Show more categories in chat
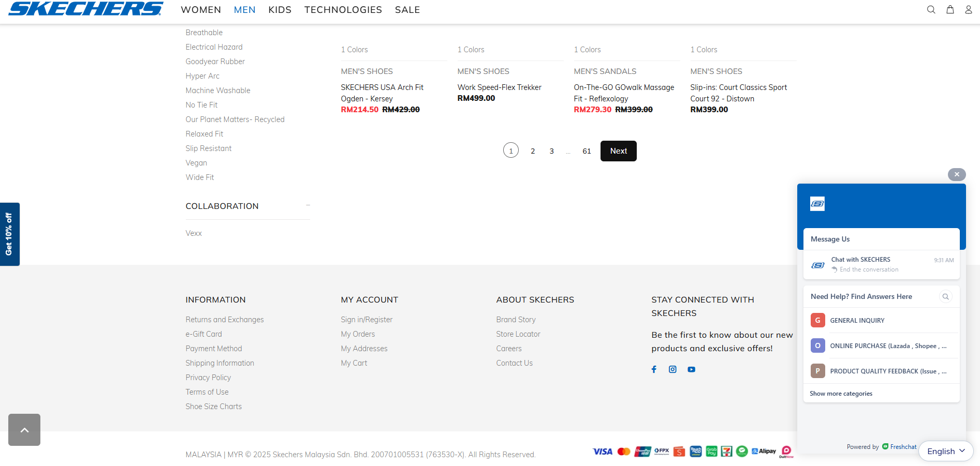The image size is (980, 466). click(x=841, y=394)
